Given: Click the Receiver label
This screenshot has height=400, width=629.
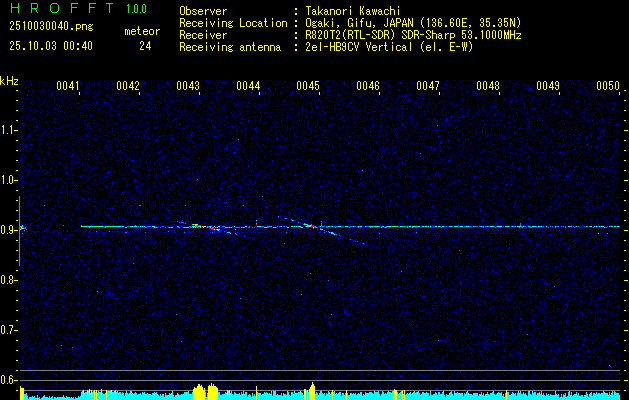Looking at the screenshot, I should click(203, 35).
